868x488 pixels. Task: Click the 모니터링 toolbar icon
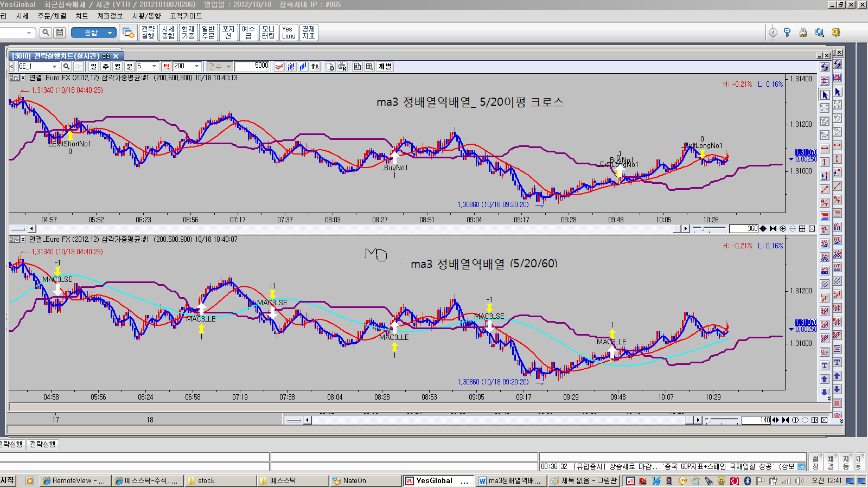[268, 33]
